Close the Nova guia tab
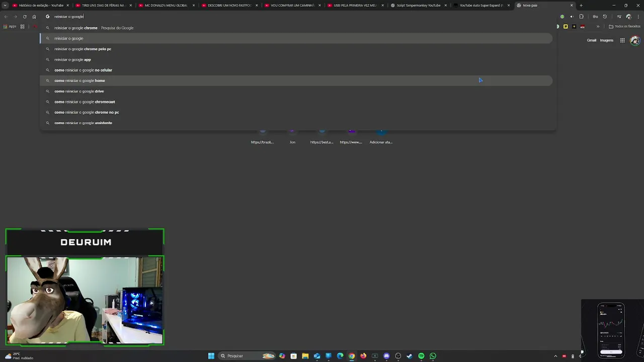This screenshot has width=644, height=362. 572,6
